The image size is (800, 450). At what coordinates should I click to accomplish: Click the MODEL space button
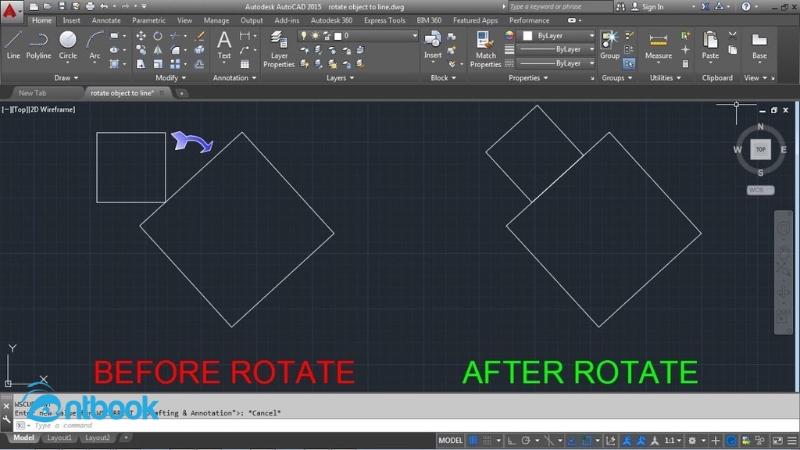(450, 440)
